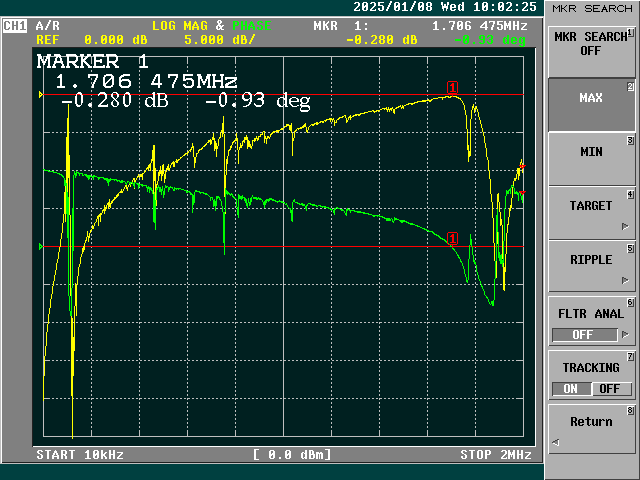The width and height of the screenshot is (640, 480).
Task: Click the upper red marker limit line
Action: coord(250,95)
